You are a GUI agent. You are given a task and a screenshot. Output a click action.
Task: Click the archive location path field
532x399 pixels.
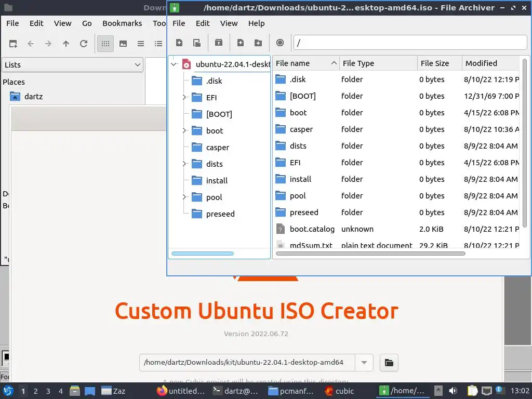click(410, 43)
